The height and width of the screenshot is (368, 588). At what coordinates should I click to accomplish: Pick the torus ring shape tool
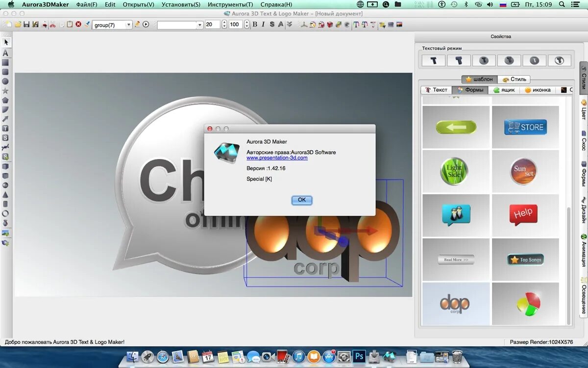pos(5,213)
